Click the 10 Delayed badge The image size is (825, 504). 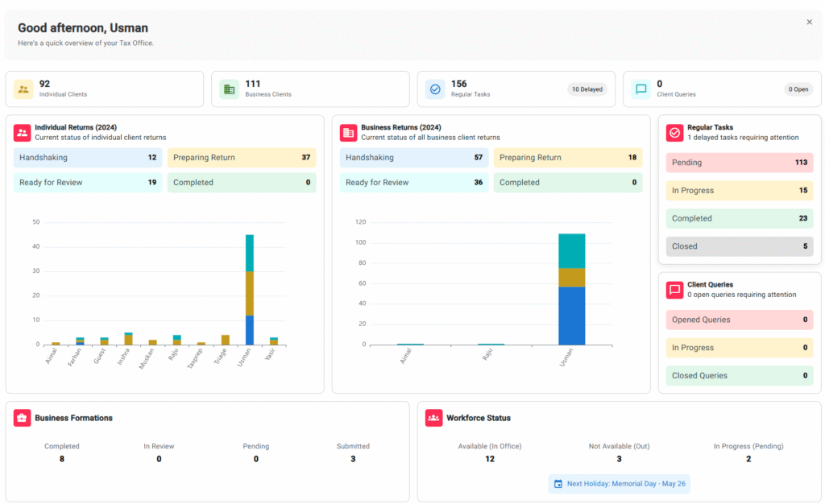point(587,89)
